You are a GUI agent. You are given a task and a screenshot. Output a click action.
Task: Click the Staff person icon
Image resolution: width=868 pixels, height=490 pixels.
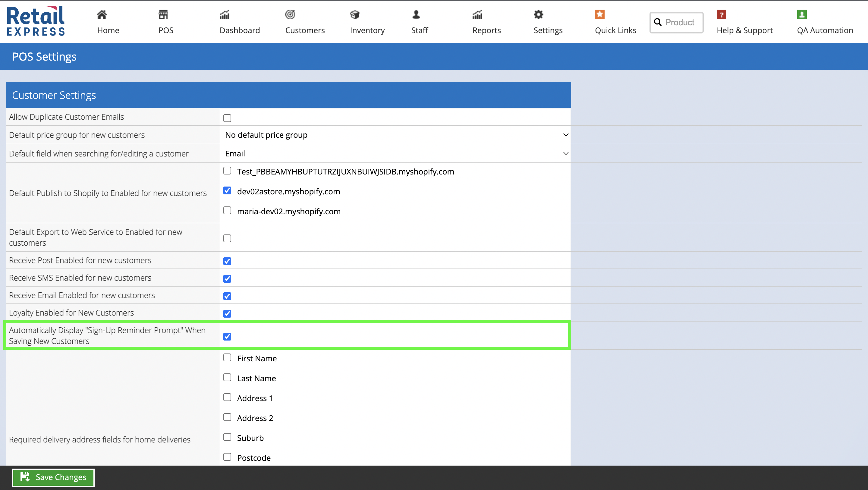(x=416, y=14)
